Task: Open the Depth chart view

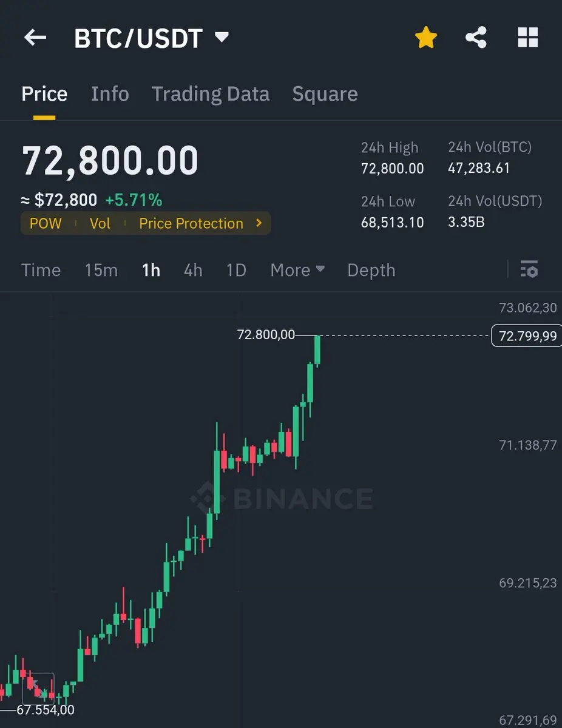Action: point(371,270)
